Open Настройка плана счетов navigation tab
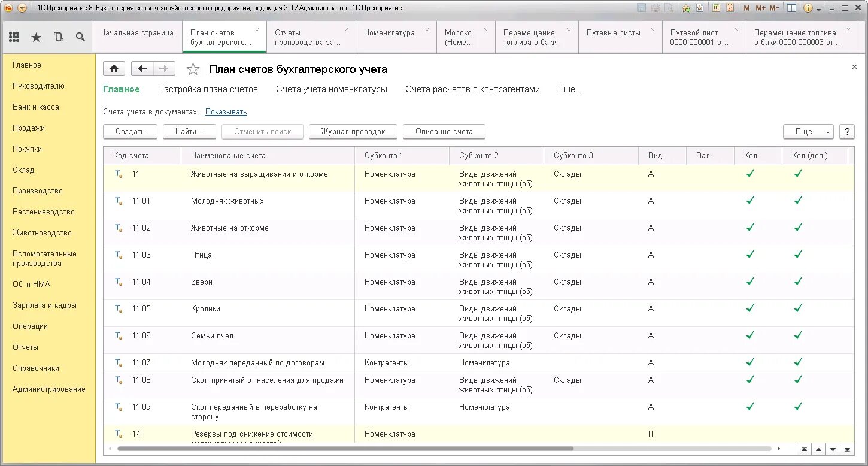 208,89
